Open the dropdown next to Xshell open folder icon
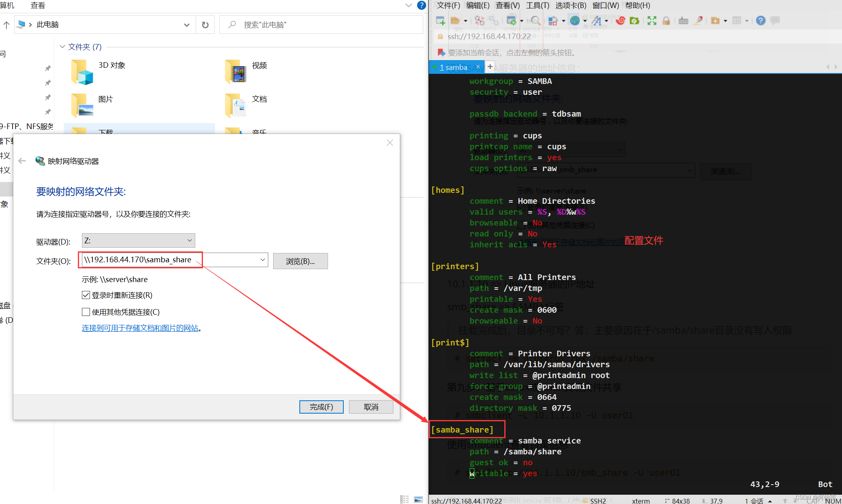The height and width of the screenshot is (504, 842). tap(465, 21)
